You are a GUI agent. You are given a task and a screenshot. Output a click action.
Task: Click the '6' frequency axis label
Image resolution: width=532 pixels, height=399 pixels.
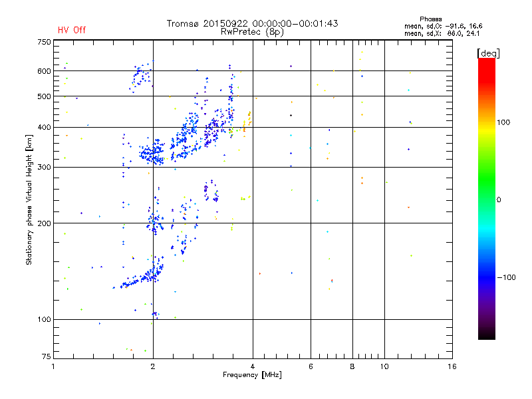[x=311, y=366]
